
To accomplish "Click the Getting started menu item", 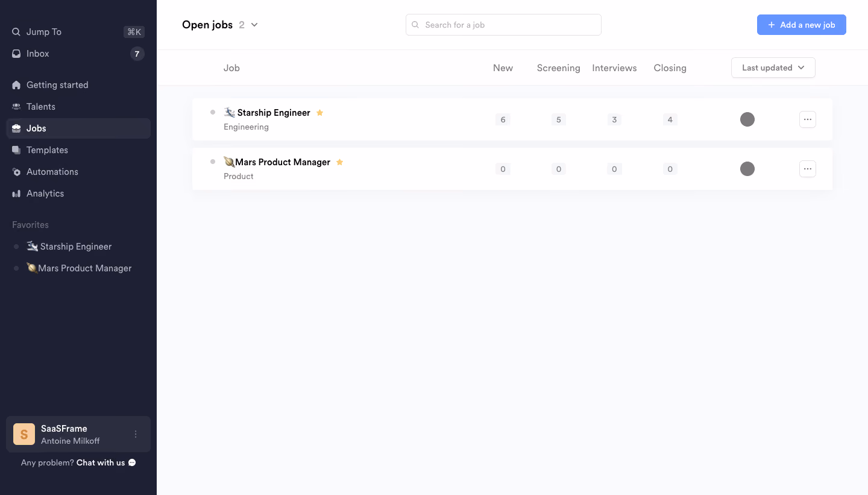I will click(x=78, y=85).
